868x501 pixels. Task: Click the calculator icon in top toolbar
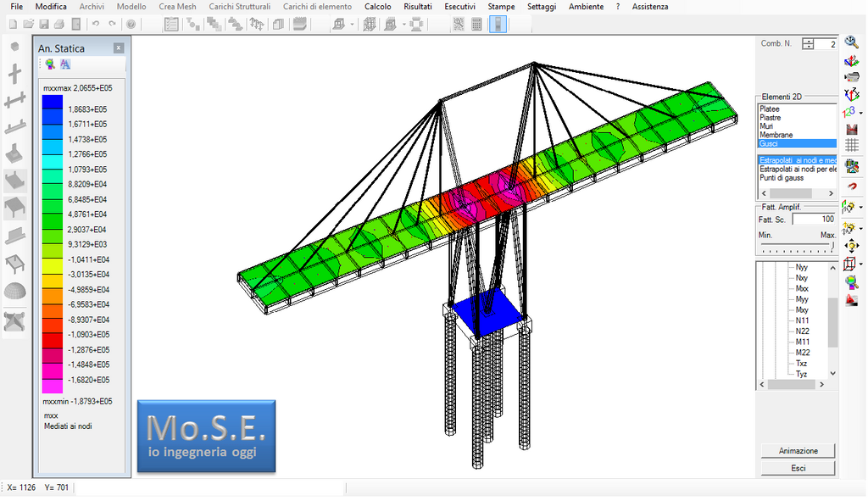point(476,25)
